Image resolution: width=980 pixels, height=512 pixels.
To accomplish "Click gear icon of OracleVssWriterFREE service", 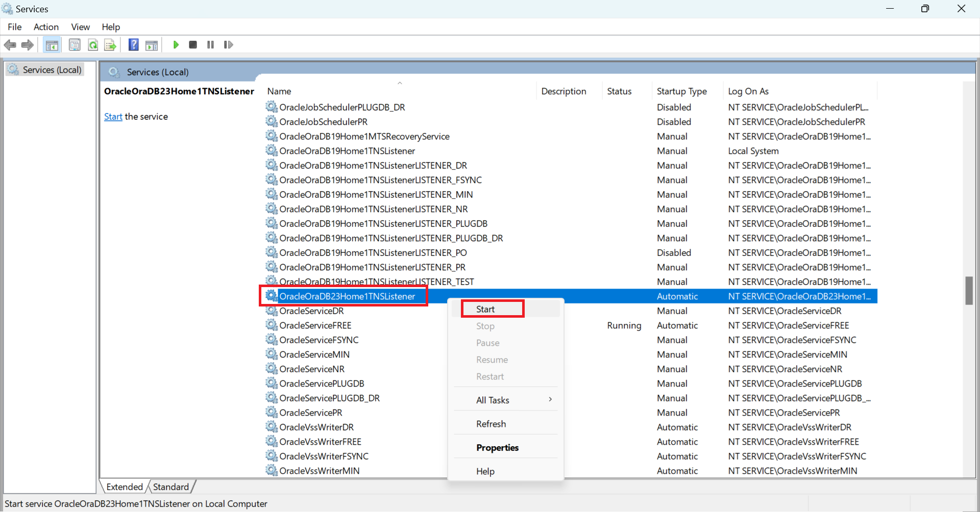I will [272, 441].
